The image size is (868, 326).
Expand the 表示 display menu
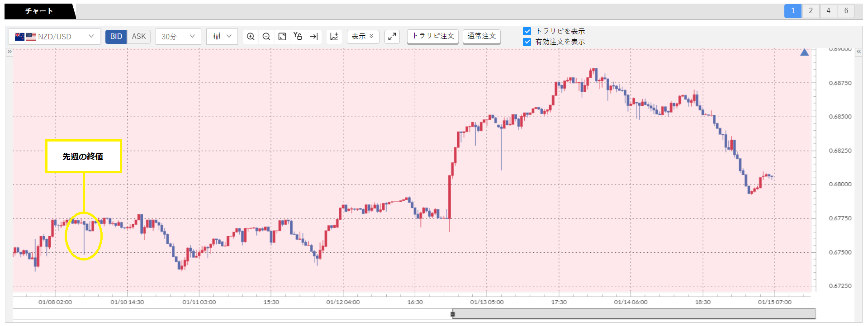coord(363,37)
